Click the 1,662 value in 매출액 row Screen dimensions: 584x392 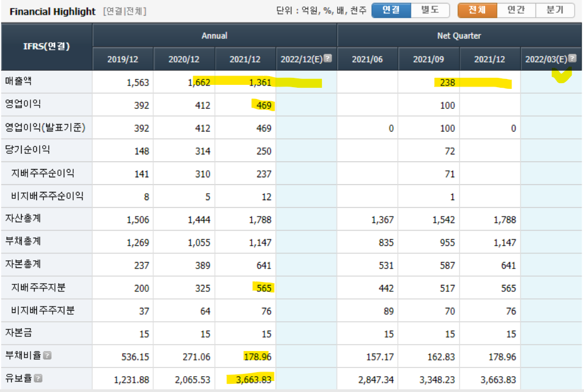pyautogui.click(x=199, y=82)
